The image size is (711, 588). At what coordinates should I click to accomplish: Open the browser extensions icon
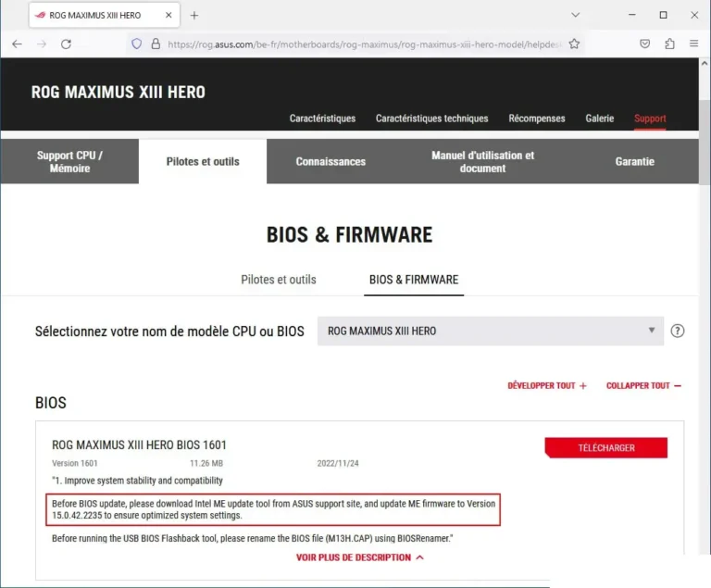pos(669,44)
